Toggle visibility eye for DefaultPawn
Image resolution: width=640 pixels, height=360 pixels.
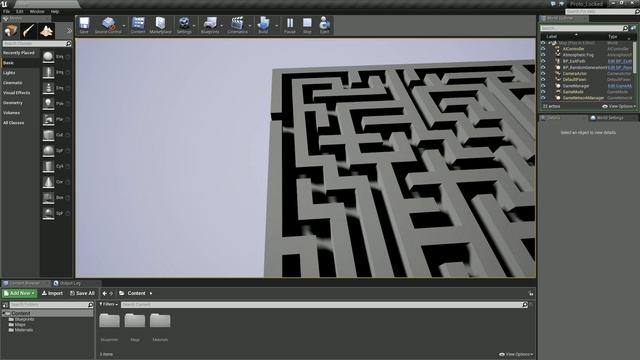(x=543, y=80)
